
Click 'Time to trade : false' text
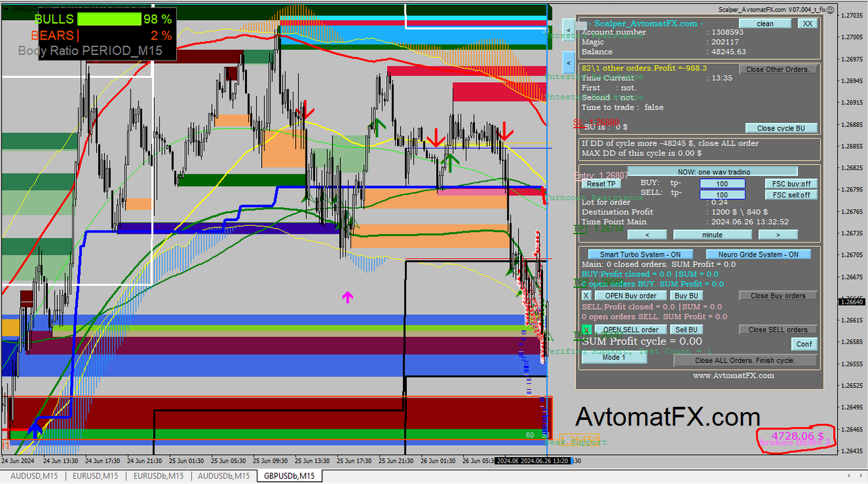coord(622,107)
